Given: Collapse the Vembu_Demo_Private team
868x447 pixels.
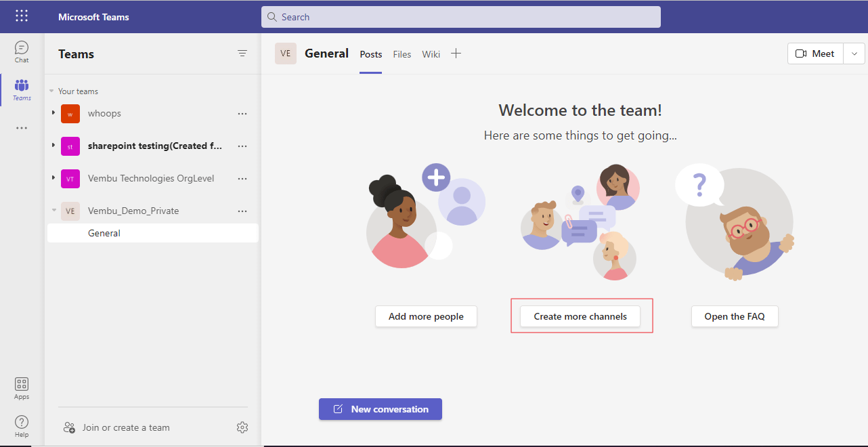Looking at the screenshot, I should [53, 211].
